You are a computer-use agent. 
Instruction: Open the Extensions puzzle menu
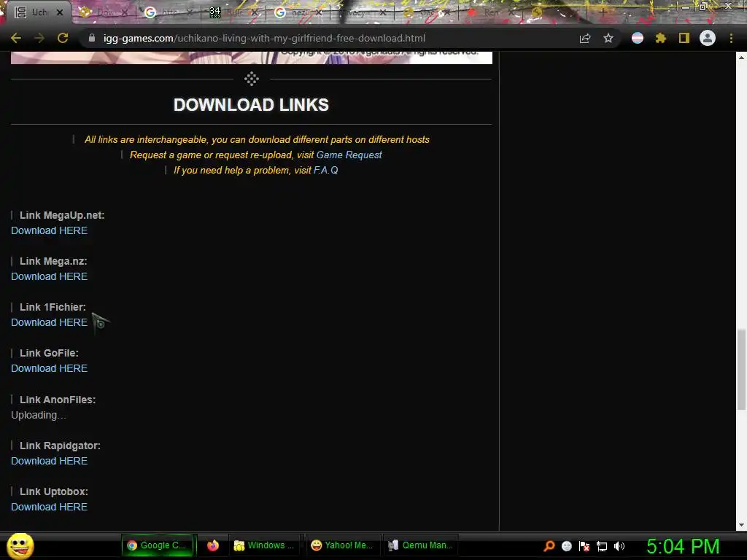661,38
